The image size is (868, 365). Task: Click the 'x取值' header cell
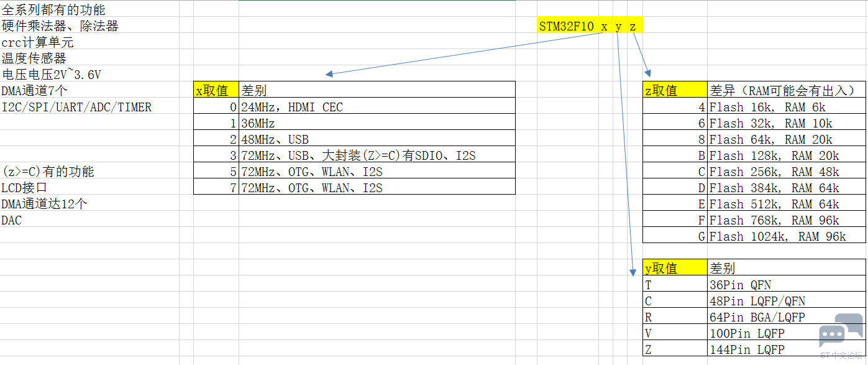point(216,90)
